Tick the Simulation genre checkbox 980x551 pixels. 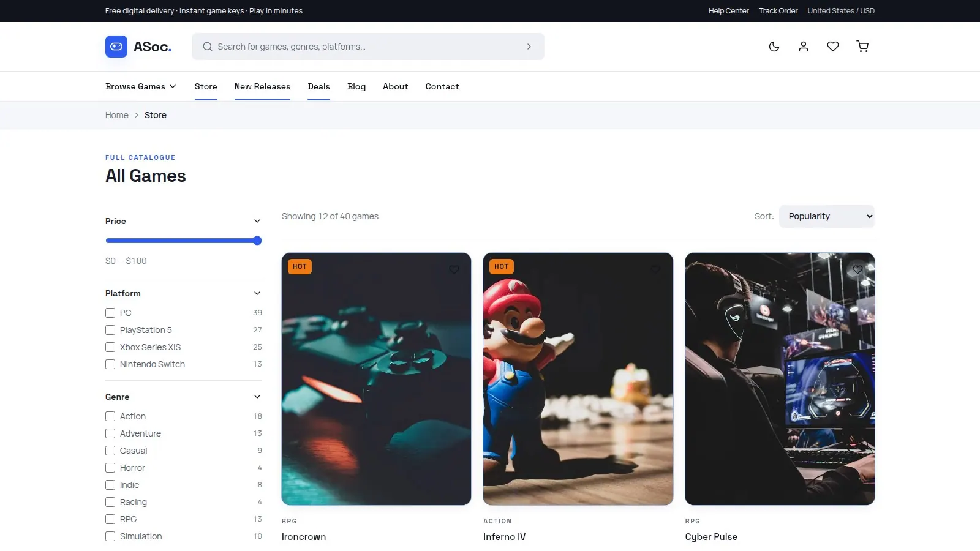(x=110, y=536)
